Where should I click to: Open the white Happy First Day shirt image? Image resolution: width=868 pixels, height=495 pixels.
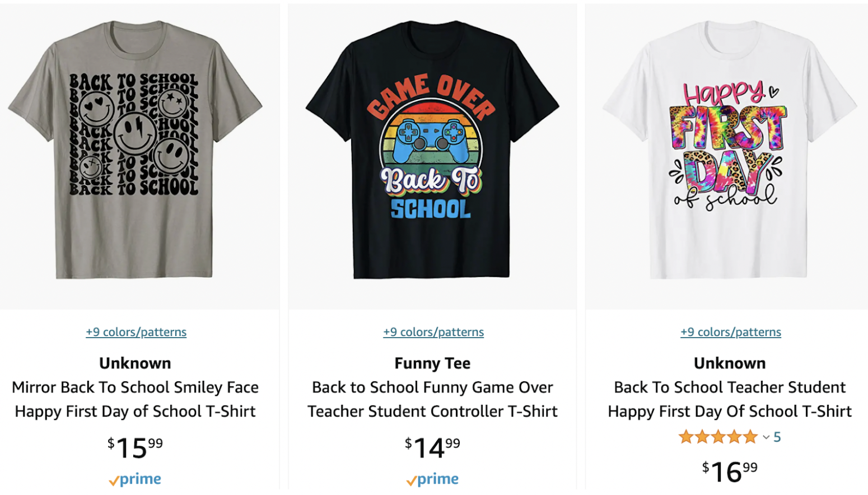tap(730, 150)
